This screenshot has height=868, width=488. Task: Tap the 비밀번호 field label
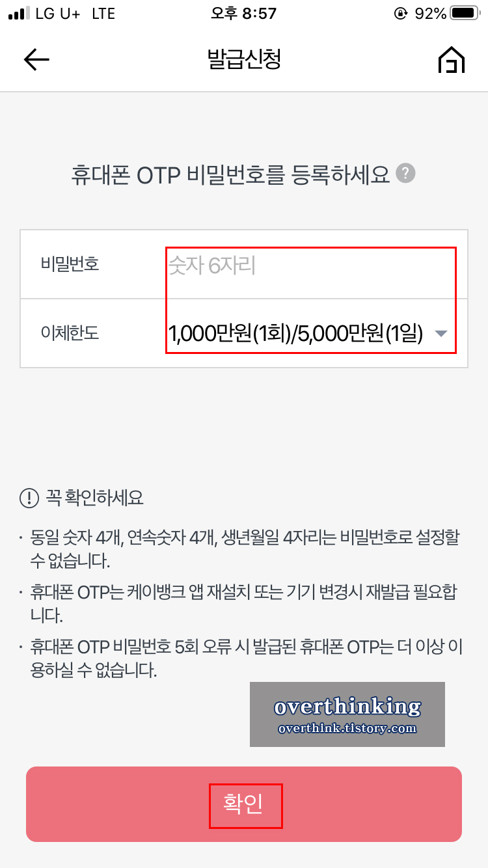(70, 265)
